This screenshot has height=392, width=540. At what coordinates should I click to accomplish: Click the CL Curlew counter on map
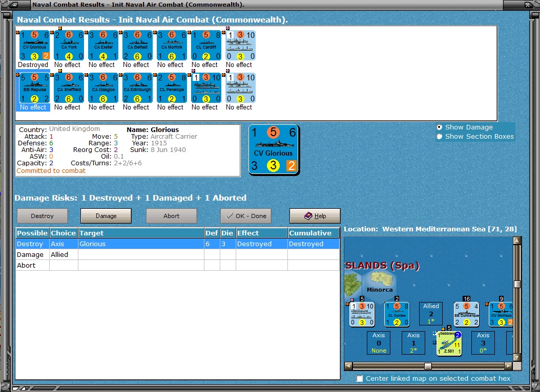(x=397, y=314)
